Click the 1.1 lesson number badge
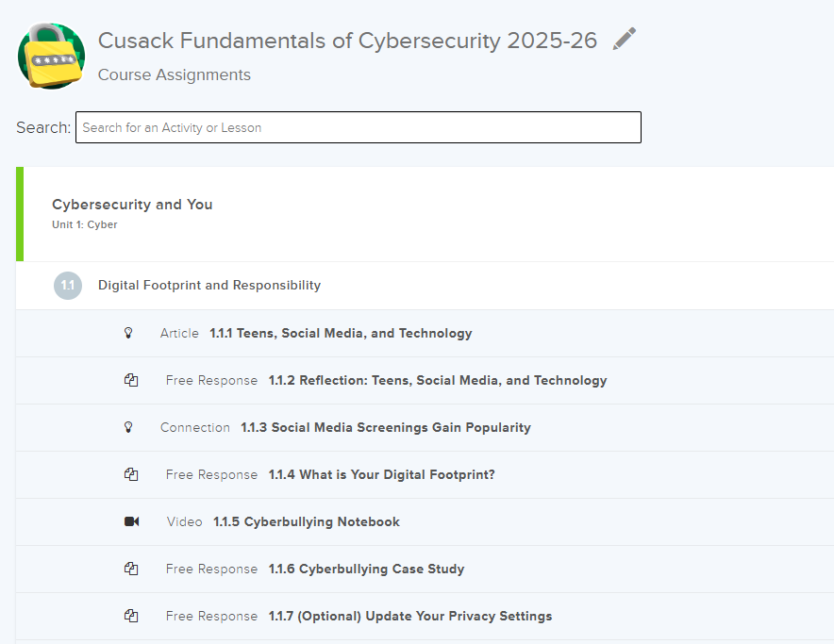 tap(67, 285)
